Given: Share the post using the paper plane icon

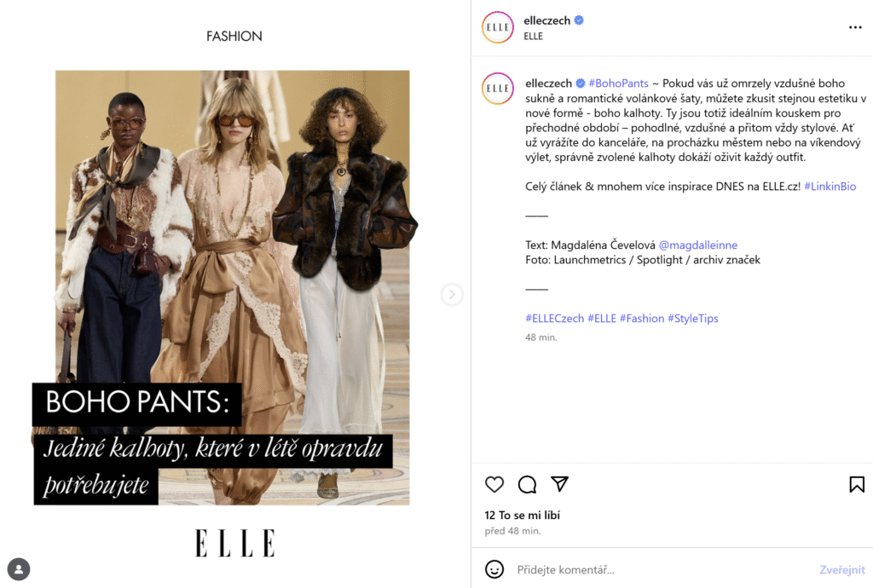Looking at the screenshot, I should pos(559,484).
